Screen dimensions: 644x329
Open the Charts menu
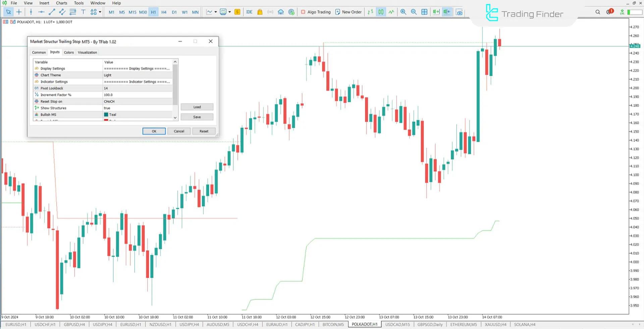point(61,3)
